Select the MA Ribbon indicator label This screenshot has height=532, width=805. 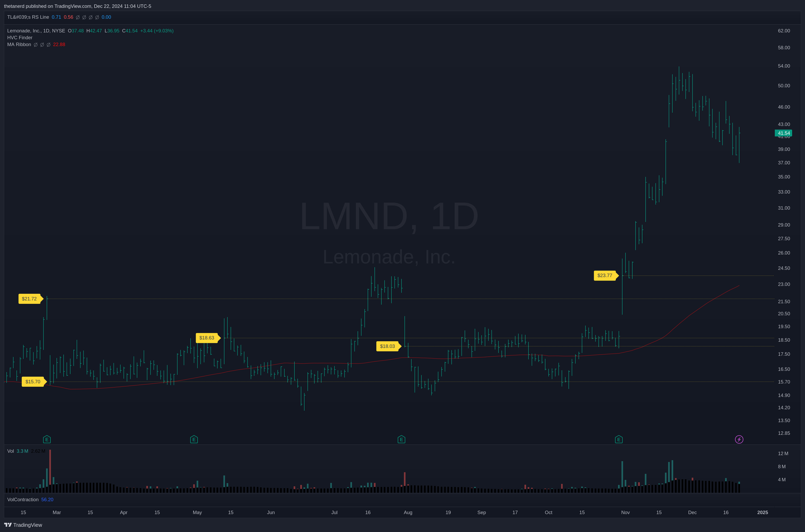point(19,45)
